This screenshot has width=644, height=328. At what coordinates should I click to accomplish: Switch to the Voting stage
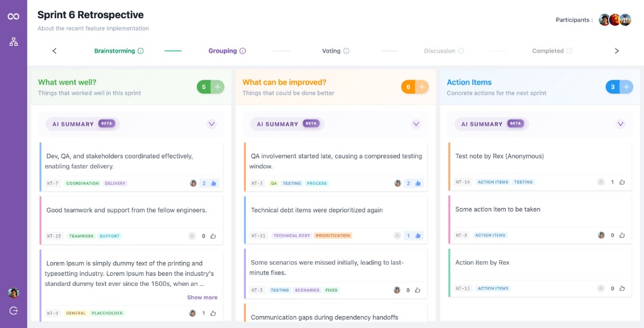pyautogui.click(x=331, y=51)
